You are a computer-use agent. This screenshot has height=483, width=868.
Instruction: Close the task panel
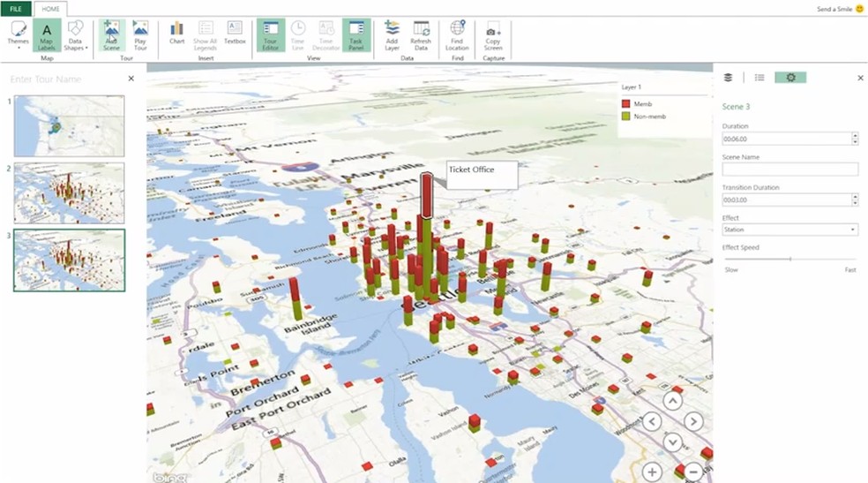(x=860, y=78)
